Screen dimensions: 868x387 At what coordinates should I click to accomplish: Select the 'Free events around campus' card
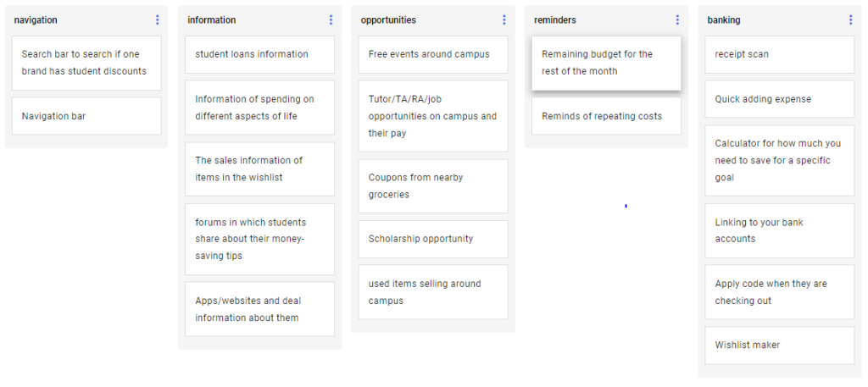click(x=432, y=54)
